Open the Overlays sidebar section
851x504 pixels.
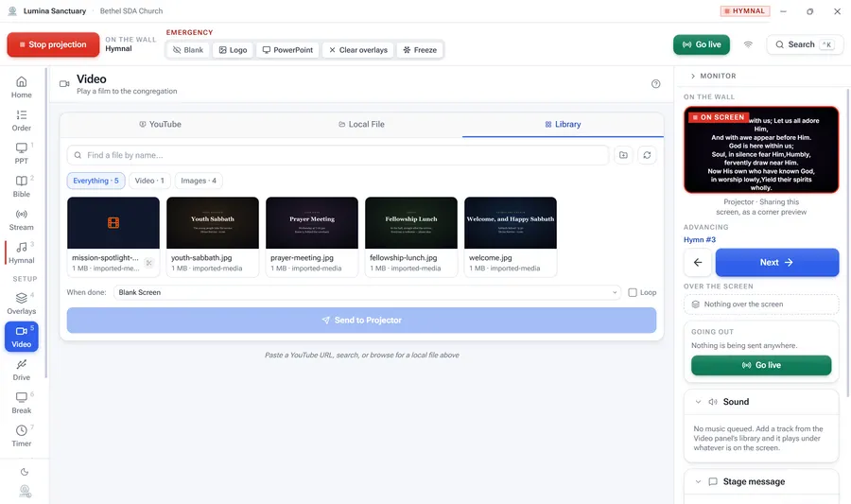pos(21,304)
